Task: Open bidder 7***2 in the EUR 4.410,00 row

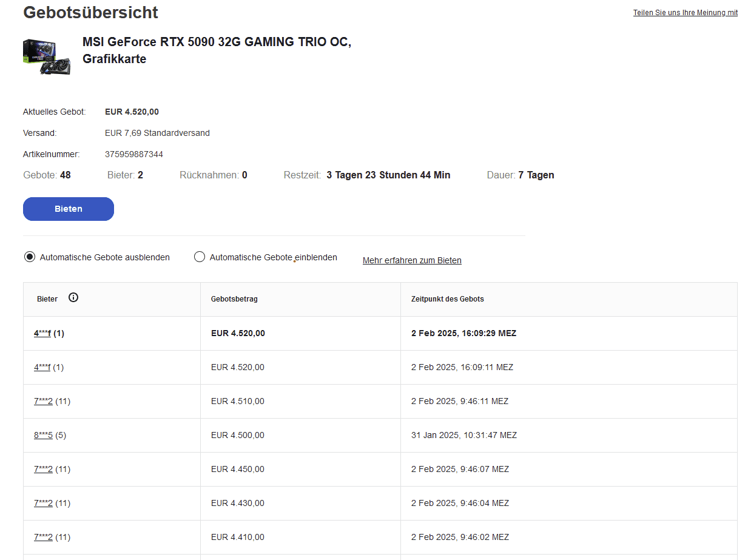Action: tap(44, 537)
